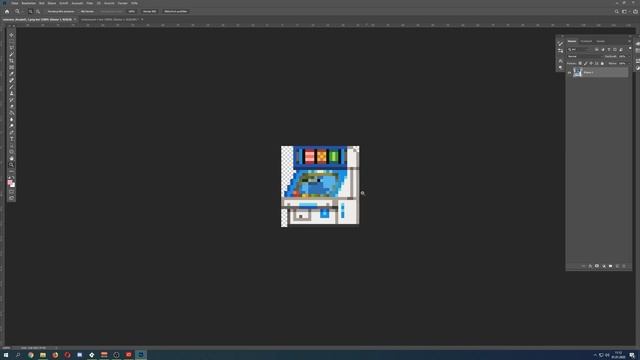Image resolution: width=640 pixels, height=360 pixels.
Task: Select the Type tool
Action: [x=11, y=139]
